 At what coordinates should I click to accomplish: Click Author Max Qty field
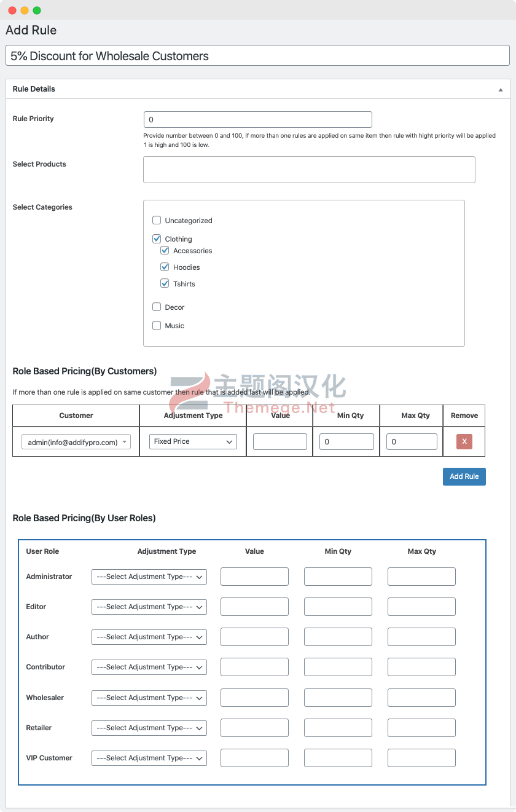pyautogui.click(x=421, y=637)
